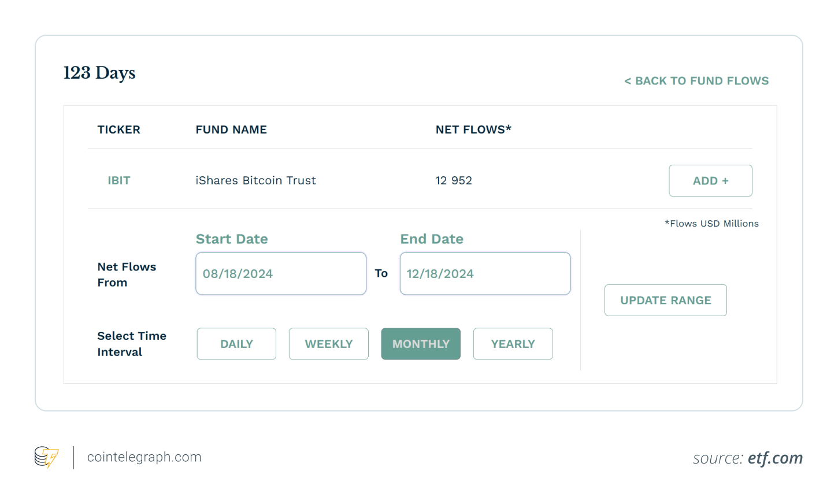Deselect the MONTHLY time interval
Viewport: 838px width, 504px height.
point(421,343)
